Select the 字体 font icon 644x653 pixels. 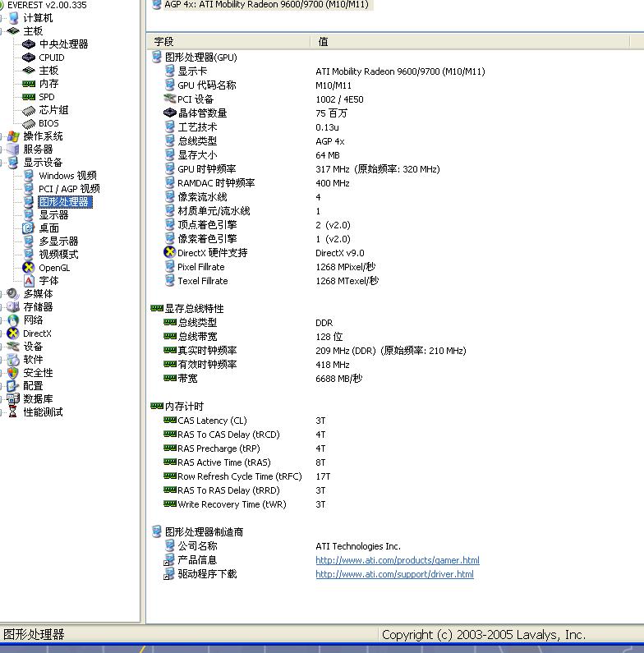tap(28, 281)
